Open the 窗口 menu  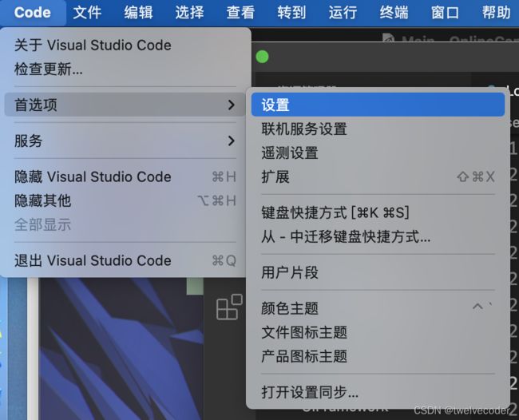[x=446, y=13]
